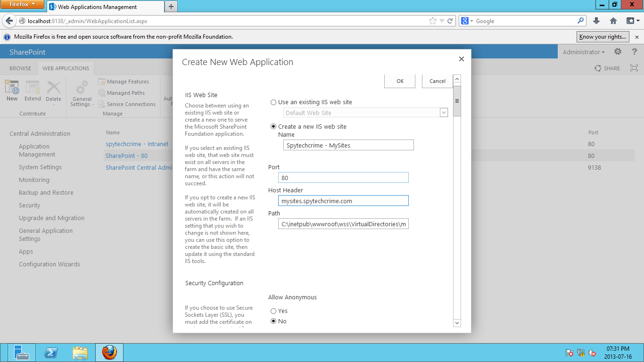This screenshot has height=362, width=644.
Task: Open the orange Firefox menu button
Action: coord(23,5)
